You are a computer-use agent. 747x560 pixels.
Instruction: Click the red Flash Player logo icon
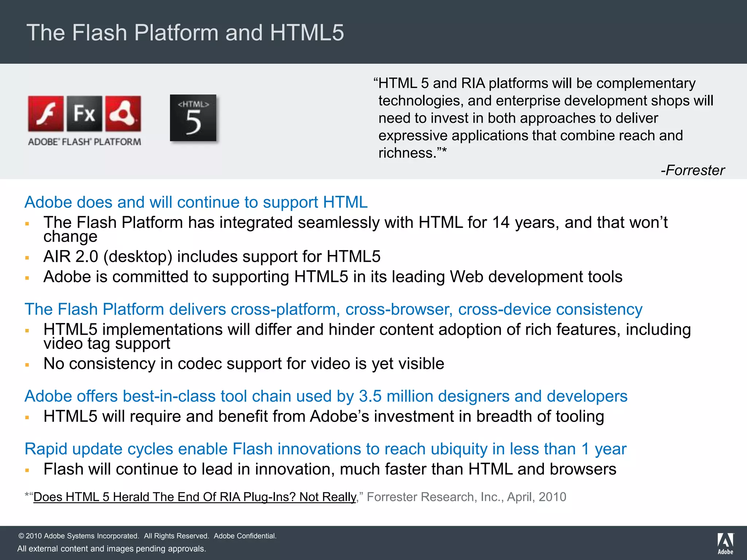[x=46, y=113]
